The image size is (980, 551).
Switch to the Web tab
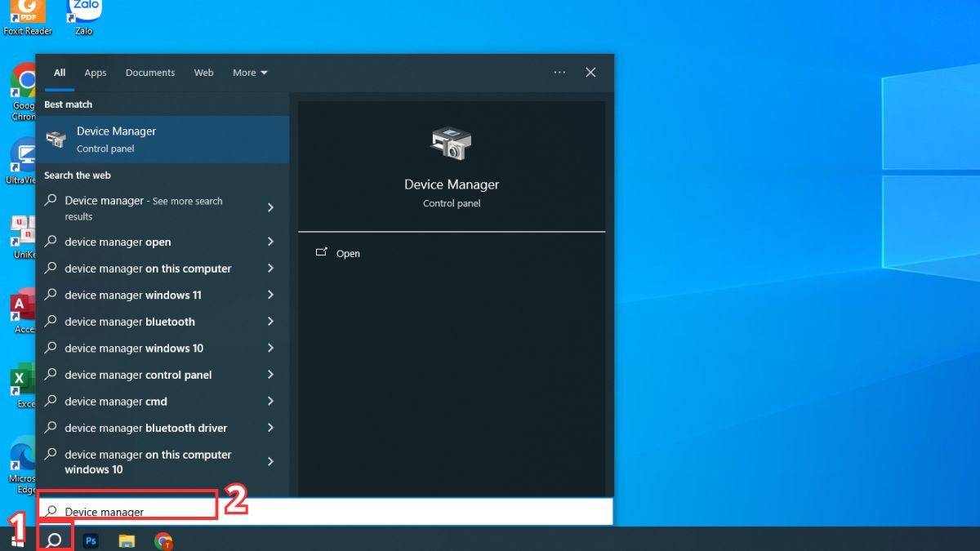203,73
